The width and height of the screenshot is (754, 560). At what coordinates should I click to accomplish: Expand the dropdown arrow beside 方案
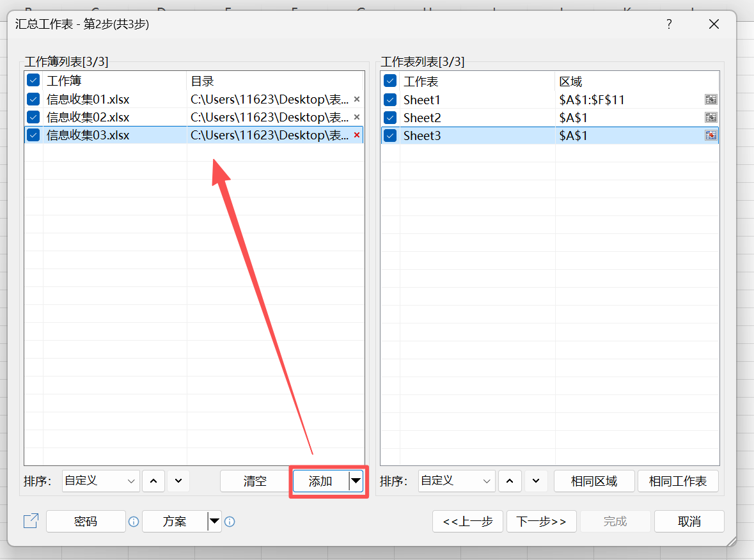(214, 522)
